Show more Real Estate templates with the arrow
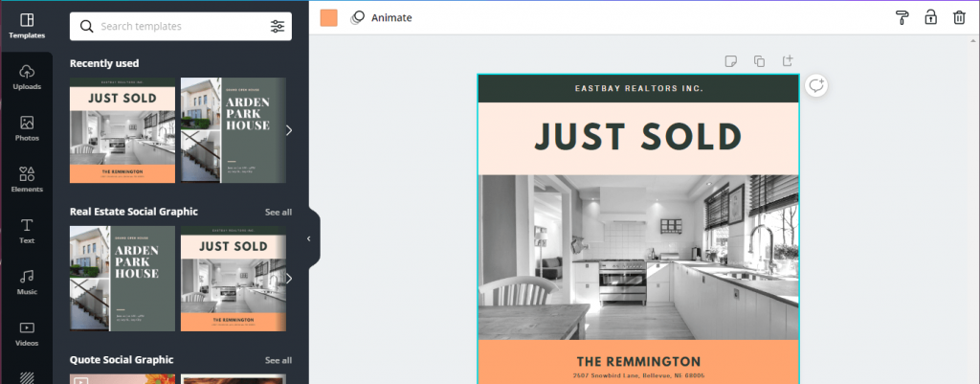 (x=289, y=279)
